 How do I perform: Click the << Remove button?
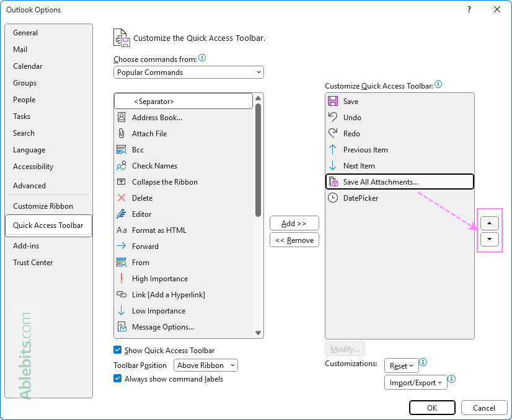[294, 240]
